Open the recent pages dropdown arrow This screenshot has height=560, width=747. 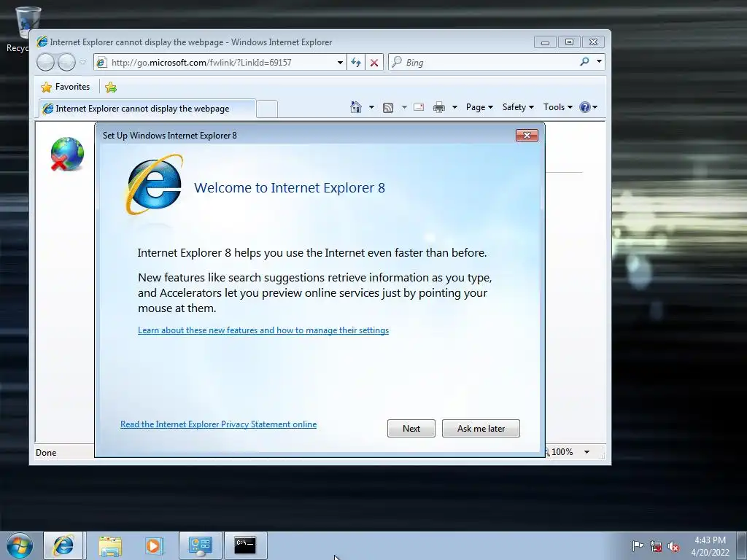[x=83, y=63]
